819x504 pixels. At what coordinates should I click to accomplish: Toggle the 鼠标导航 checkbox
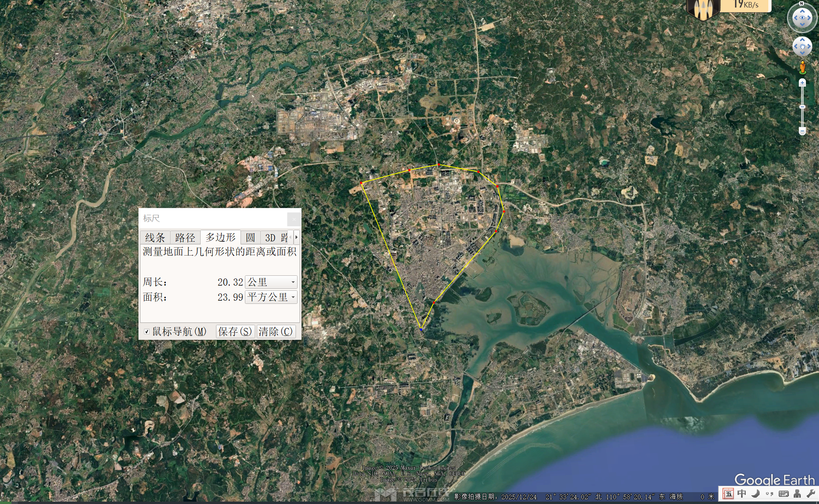[x=147, y=332]
